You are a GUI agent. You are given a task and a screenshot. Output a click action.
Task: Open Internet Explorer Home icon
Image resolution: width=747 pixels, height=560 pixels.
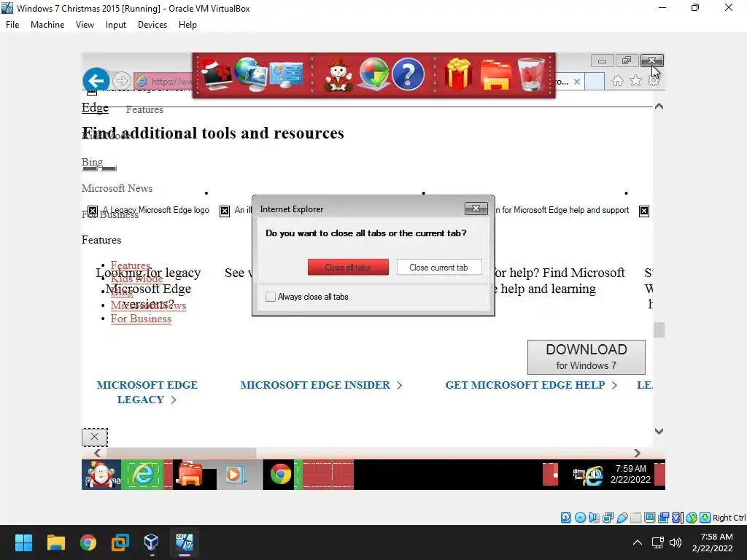click(617, 81)
